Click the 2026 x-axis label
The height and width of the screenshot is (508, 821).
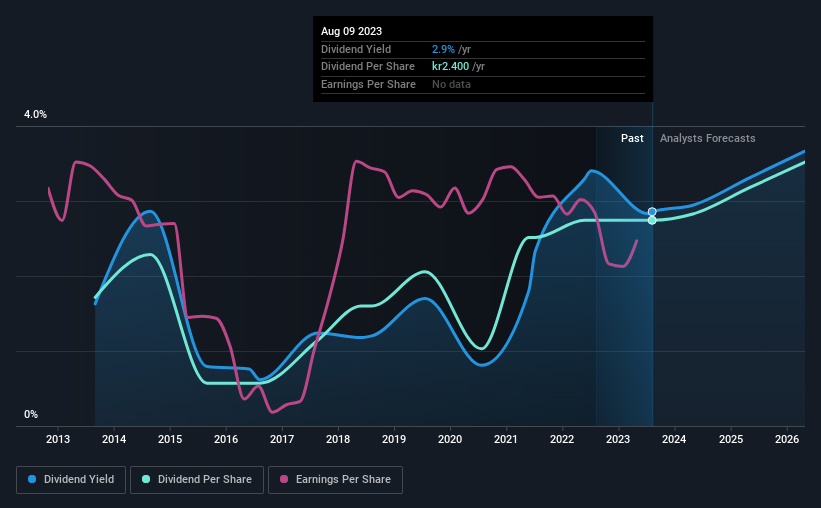tap(786, 439)
